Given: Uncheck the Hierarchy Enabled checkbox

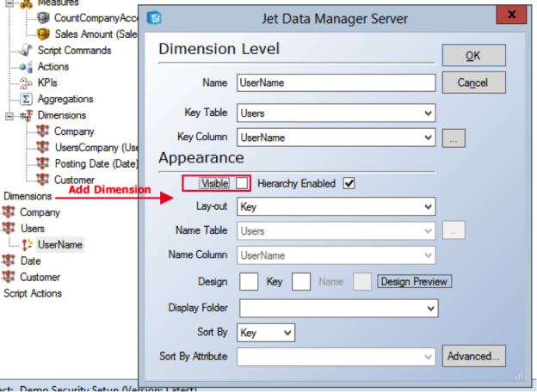Looking at the screenshot, I should coord(349,183).
